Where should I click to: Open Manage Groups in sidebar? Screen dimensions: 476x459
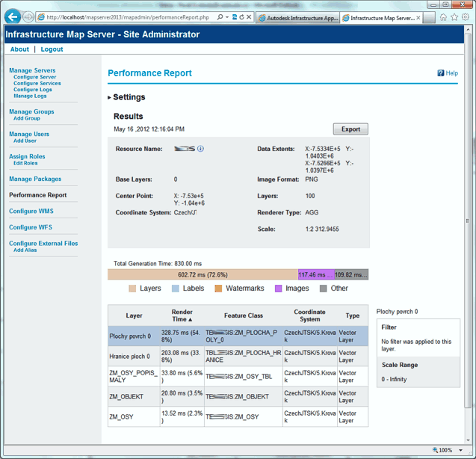pos(31,111)
